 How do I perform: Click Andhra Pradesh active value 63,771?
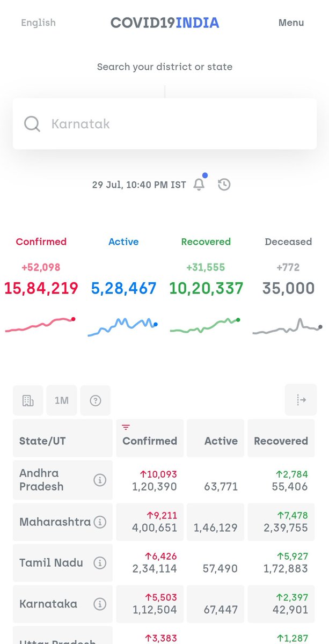tap(221, 487)
